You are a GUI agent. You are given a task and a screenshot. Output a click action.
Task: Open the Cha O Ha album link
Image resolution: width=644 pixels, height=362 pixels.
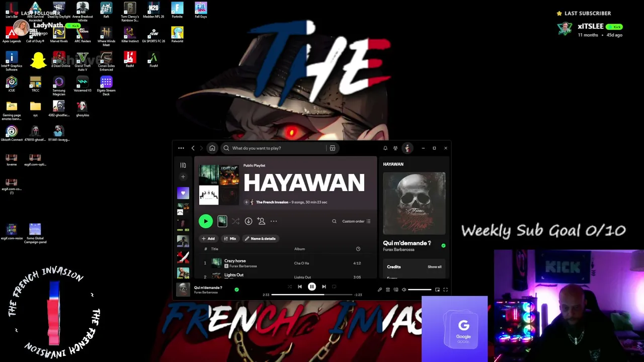[x=301, y=263]
